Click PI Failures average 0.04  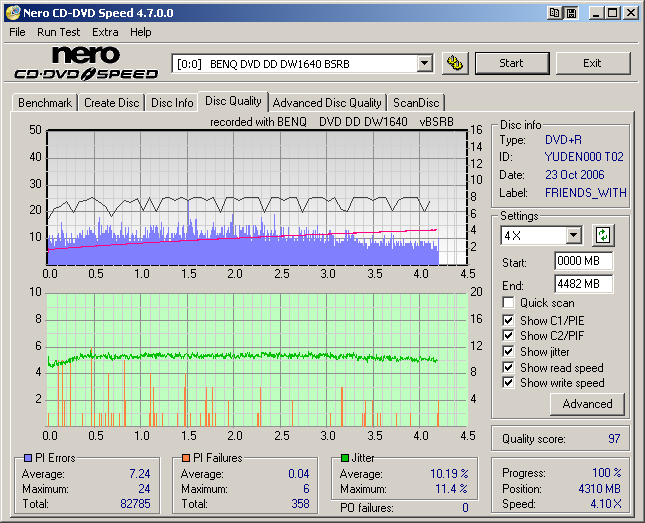tap(299, 474)
